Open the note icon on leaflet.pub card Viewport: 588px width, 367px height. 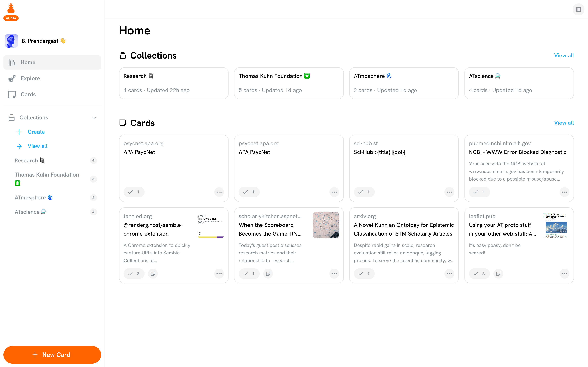pyautogui.click(x=498, y=274)
